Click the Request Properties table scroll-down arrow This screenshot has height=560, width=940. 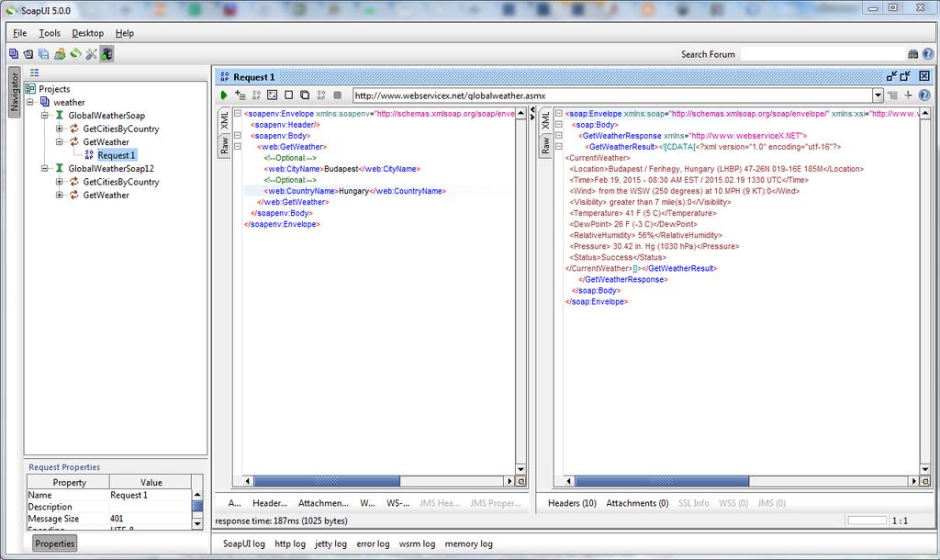point(197,523)
